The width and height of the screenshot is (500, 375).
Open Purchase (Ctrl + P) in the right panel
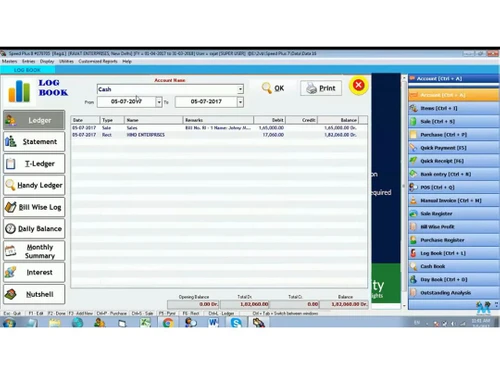tap(454, 135)
